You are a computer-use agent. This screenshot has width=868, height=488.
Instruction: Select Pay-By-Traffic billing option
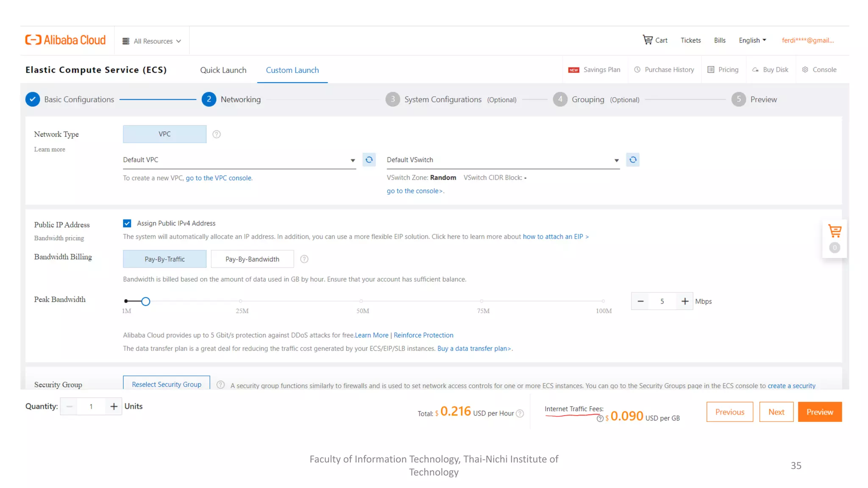164,259
